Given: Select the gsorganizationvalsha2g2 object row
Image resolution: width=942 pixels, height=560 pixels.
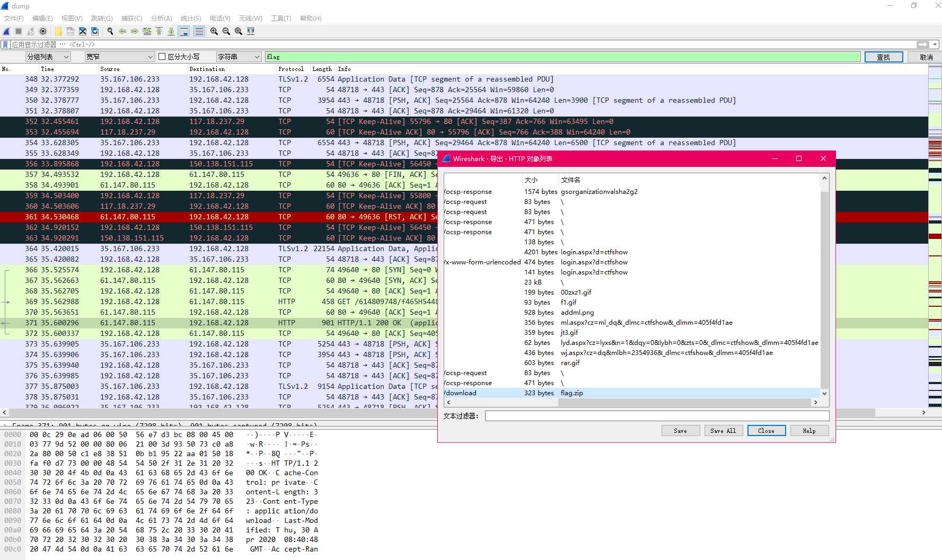Looking at the screenshot, I should (x=632, y=192).
